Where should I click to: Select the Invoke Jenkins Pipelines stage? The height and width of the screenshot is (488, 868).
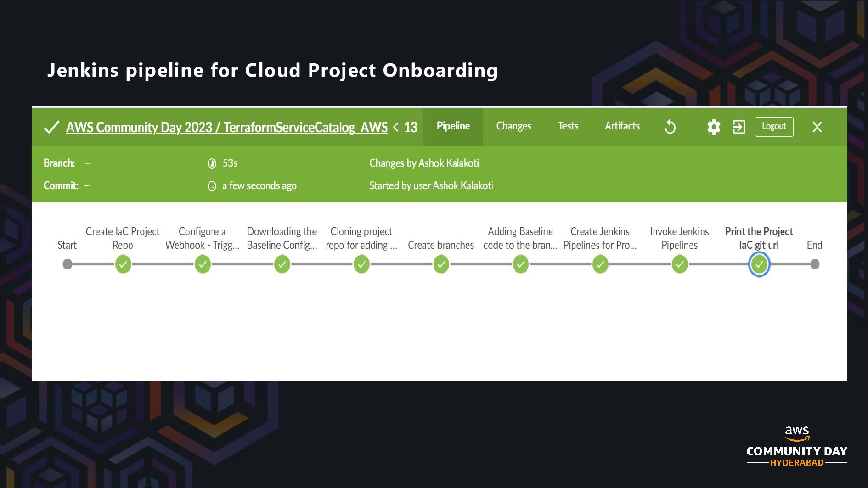pyautogui.click(x=680, y=264)
